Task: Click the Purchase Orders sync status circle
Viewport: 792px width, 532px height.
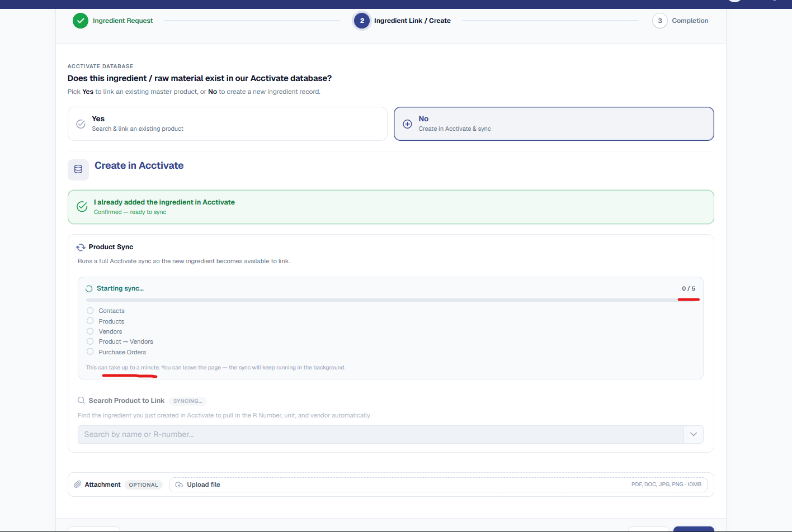Action: tap(90, 351)
